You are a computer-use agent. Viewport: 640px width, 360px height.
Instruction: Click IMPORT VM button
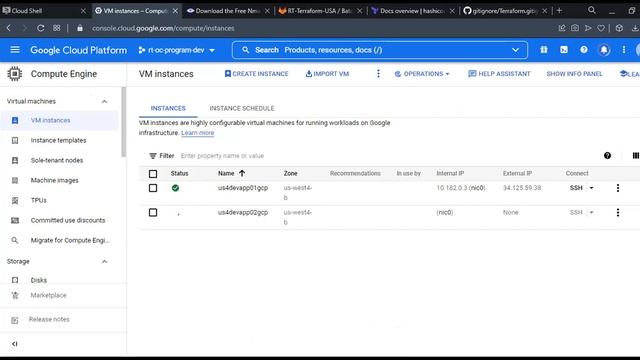pyautogui.click(x=327, y=74)
